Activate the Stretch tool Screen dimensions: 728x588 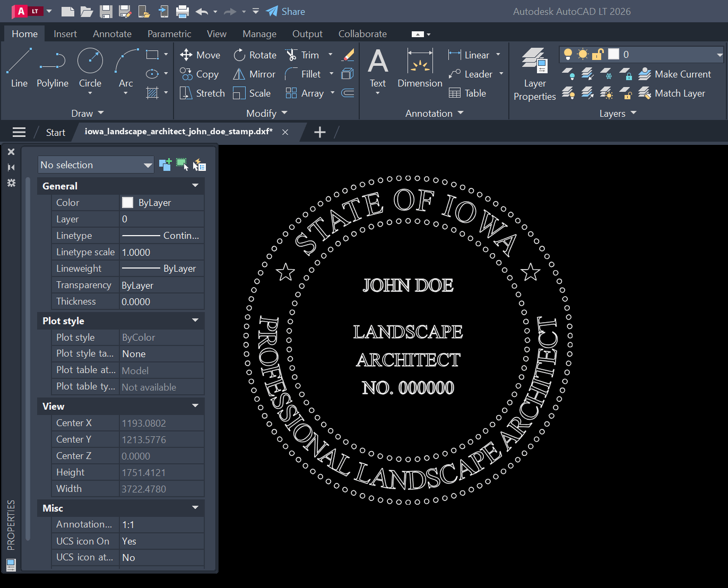point(202,93)
